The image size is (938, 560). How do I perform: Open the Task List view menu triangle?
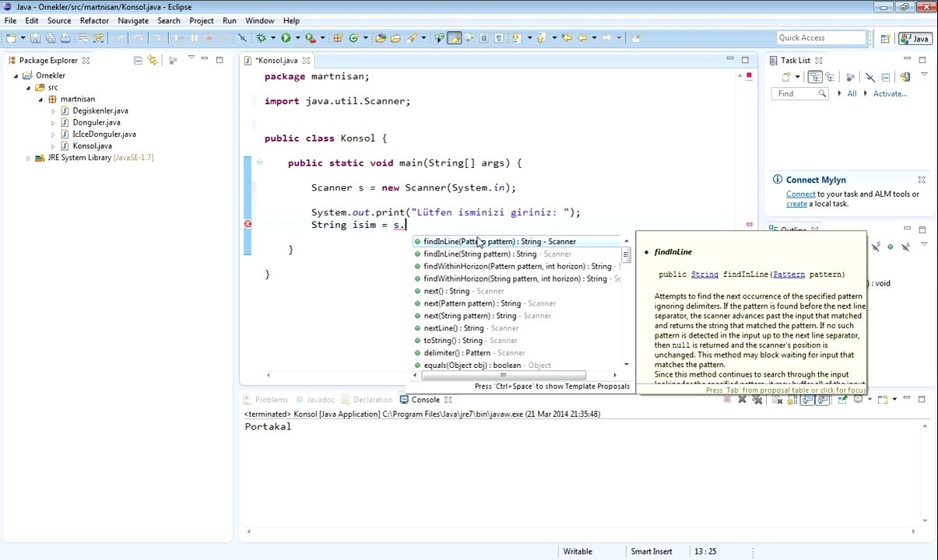click(x=924, y=75)
